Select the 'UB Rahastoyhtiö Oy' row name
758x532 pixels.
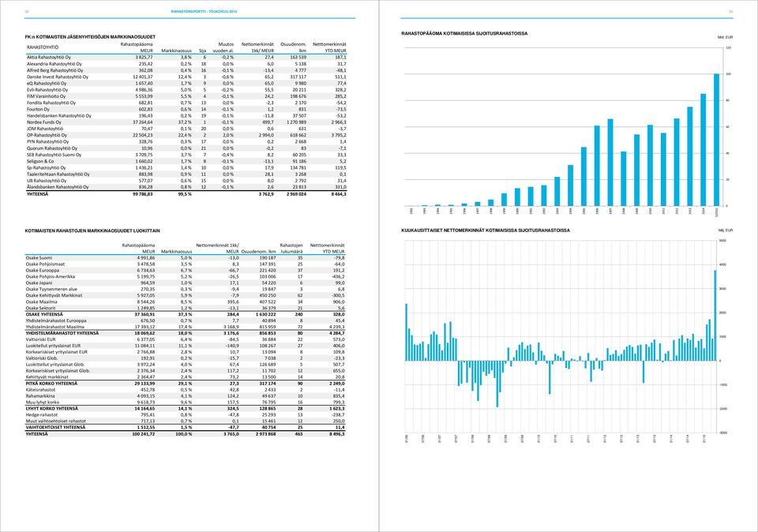pos(47,181)
